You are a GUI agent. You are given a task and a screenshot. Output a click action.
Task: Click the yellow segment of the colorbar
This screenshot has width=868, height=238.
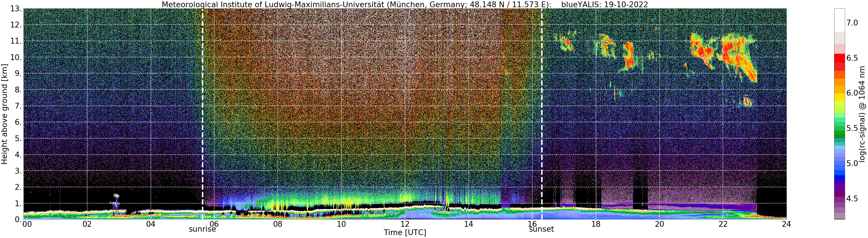coord(839,96)
